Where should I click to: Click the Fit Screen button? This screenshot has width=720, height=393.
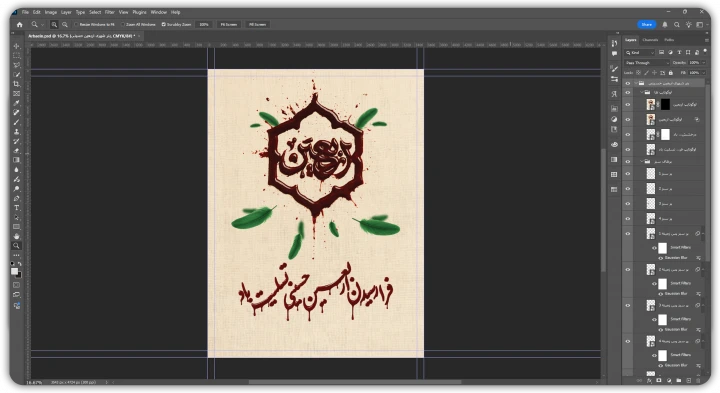pyautogui.click(x=229, y=24)
